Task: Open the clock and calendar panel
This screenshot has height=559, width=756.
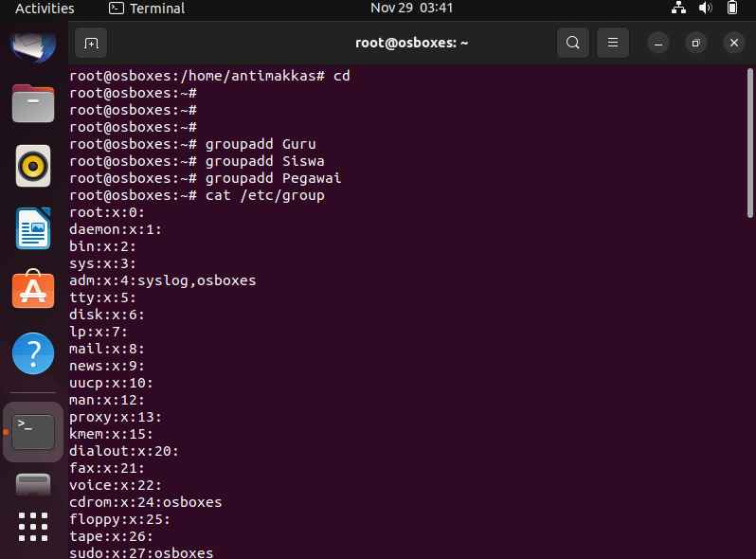Action: (x=412, y=9)
